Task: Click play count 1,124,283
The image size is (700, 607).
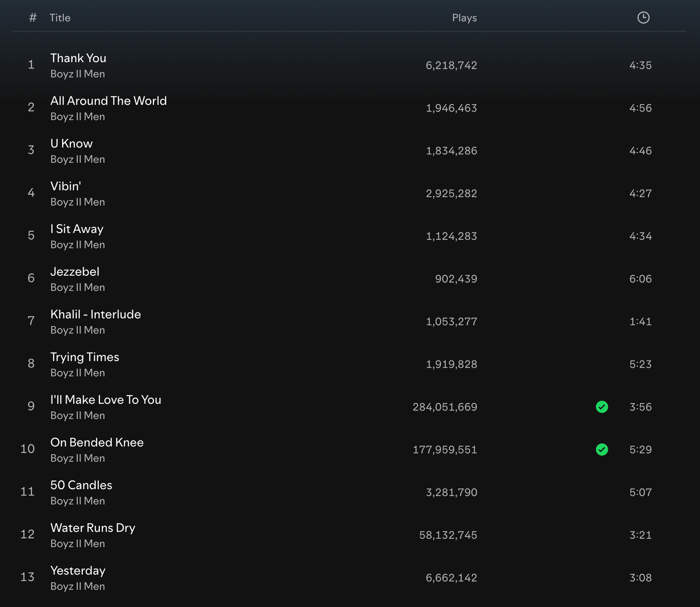Action: tap(451, 236)
